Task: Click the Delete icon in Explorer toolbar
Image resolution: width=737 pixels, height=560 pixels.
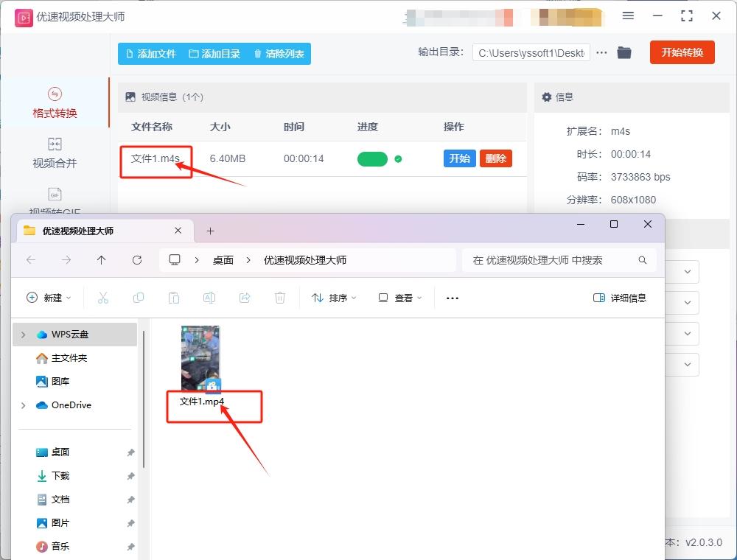Action: click(x=279, y=298)
